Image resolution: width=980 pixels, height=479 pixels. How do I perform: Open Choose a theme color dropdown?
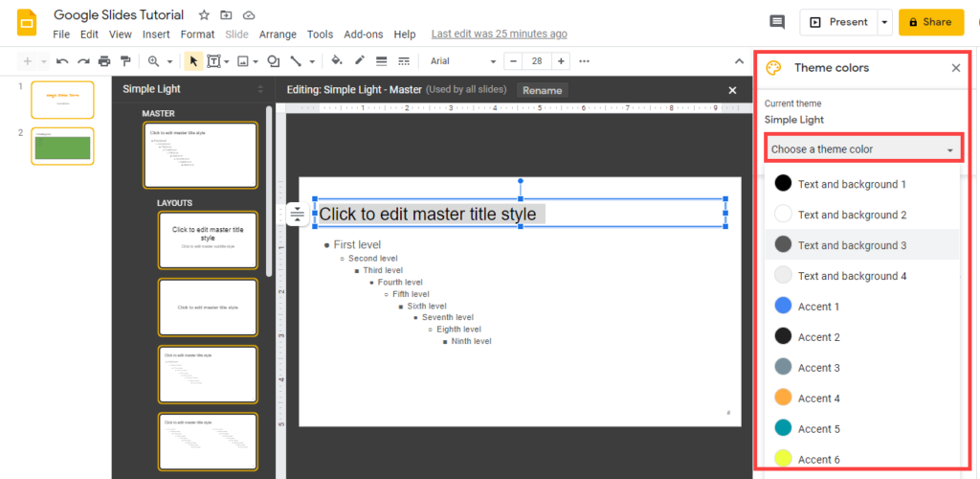pyautogui.click(x=864, y=149)
